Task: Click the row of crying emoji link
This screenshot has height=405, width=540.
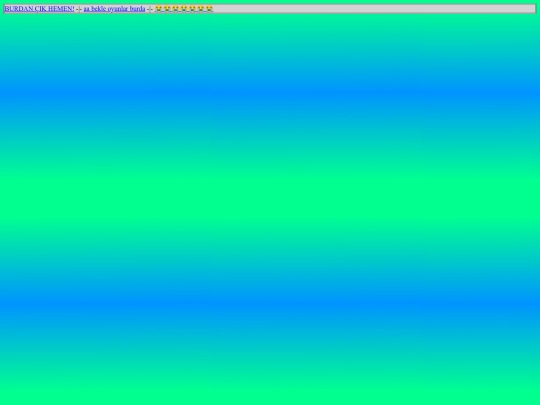Action: point(184,9)
